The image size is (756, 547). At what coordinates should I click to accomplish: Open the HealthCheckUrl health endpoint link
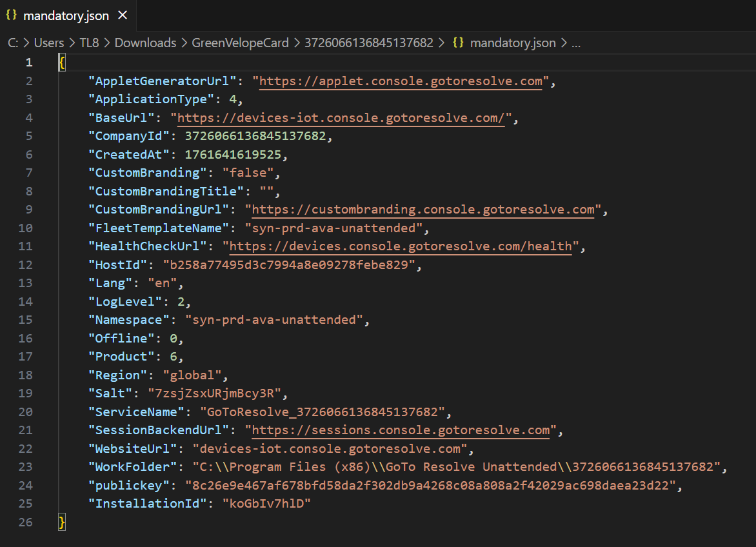401,246
